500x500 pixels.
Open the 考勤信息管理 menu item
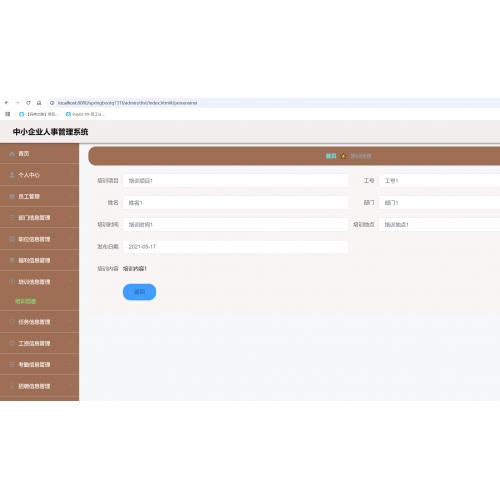39,364
